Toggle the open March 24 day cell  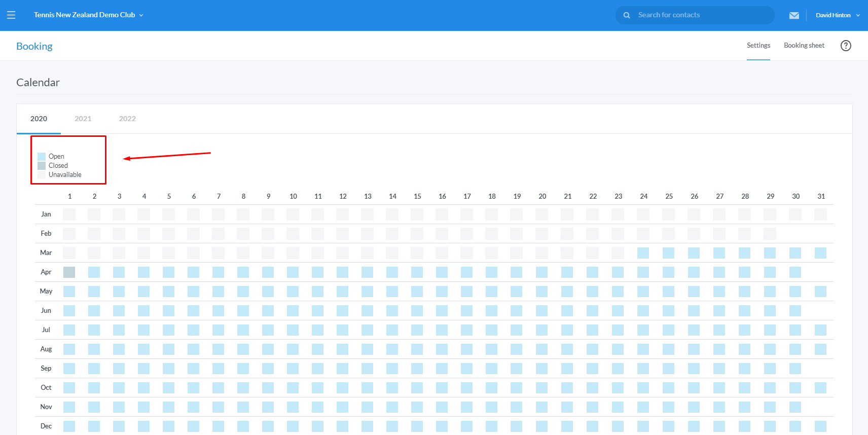pos(643,253)
